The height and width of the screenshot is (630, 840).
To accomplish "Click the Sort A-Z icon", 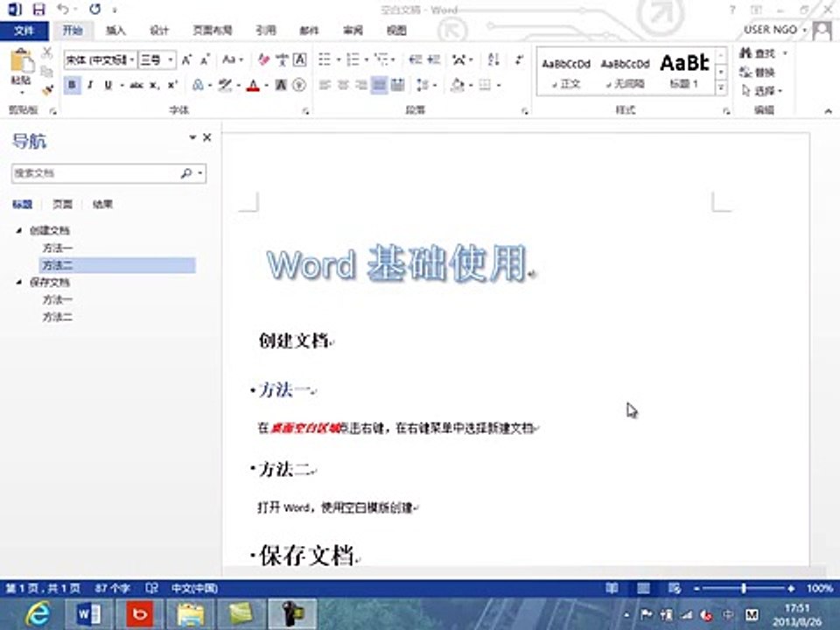I will tap(493, 59).
